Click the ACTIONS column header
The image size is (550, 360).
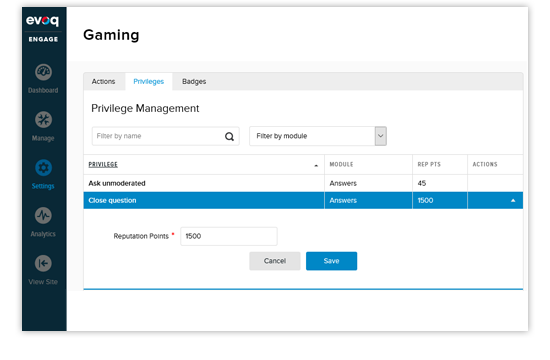point(485,165)
